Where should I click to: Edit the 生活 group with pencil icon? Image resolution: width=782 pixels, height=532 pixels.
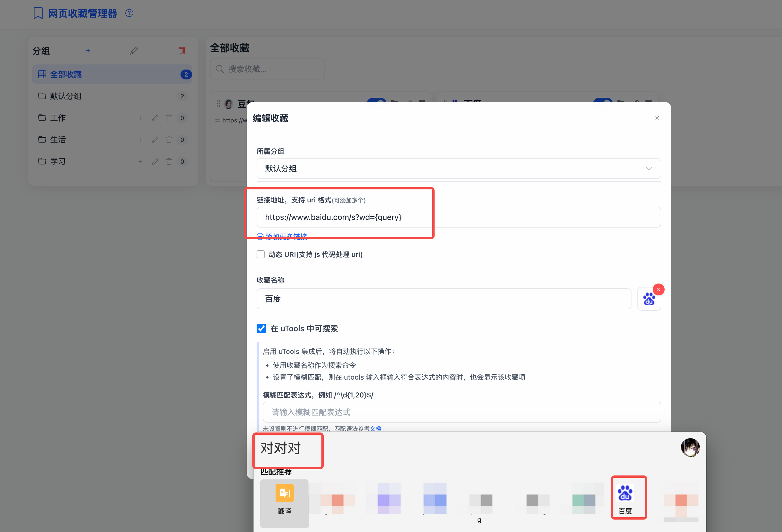(x=155, y=140)
